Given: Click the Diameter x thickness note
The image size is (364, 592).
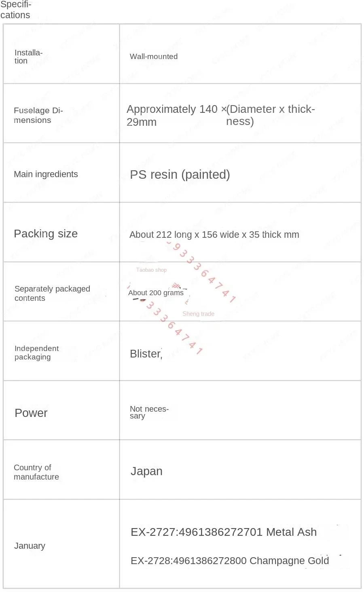Looking at the screenshot, I should coord(270,115).
